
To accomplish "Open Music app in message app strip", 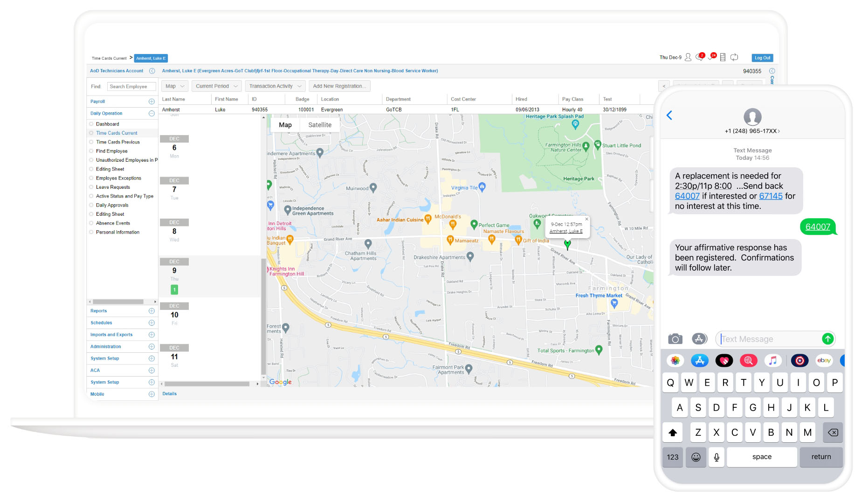I will click(x=773, y=360).
